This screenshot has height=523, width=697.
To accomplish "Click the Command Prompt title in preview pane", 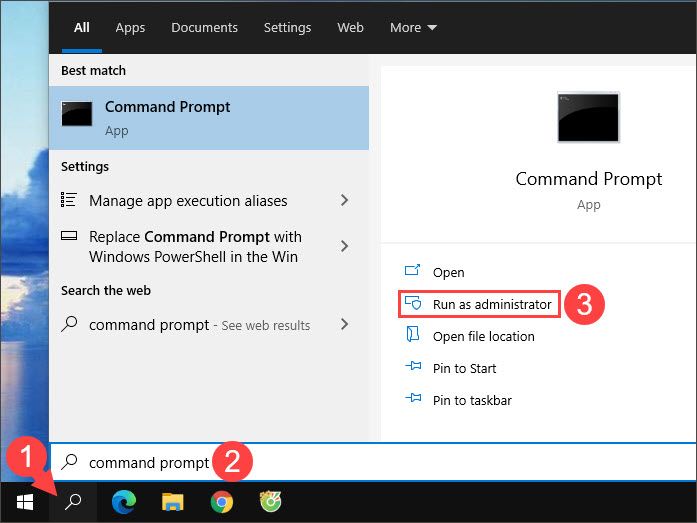I will (589, 179).
